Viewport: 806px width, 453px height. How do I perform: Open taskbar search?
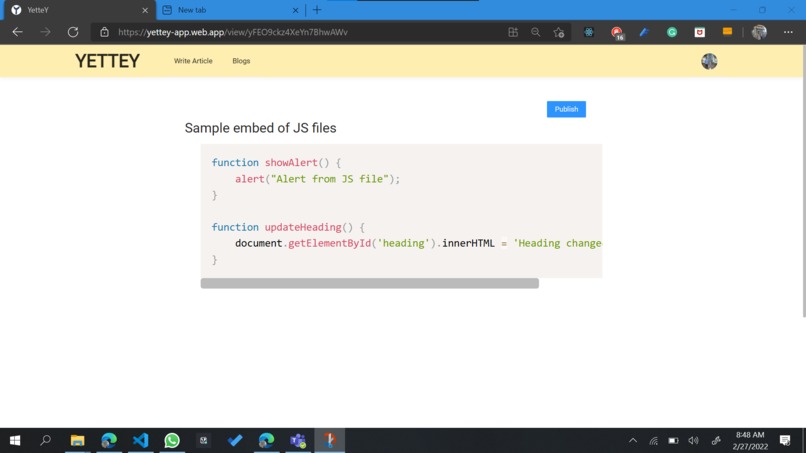point(46,440)
